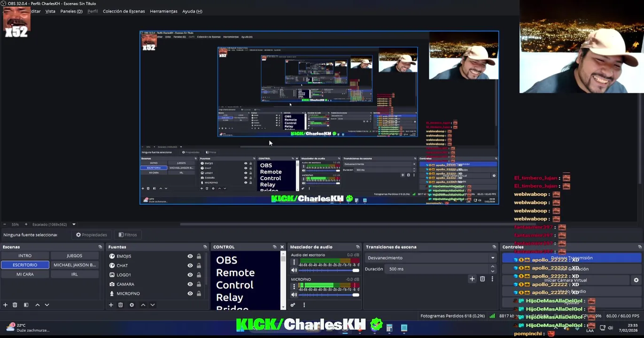Close the CONTROL dock panel
This screenshot has height=338, width=644.
282,247
